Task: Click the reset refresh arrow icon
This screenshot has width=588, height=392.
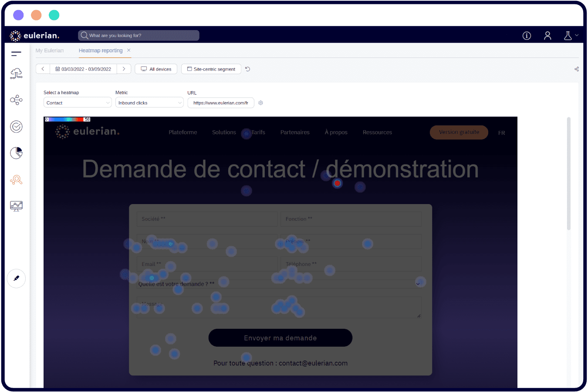Action: 247,69
